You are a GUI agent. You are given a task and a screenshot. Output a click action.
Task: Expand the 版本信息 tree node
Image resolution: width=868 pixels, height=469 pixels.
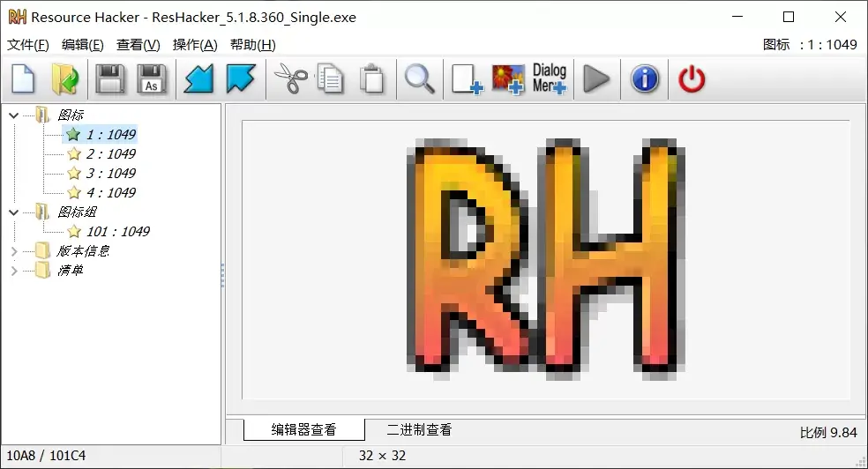pyautogui.click(x=14, y=251)
